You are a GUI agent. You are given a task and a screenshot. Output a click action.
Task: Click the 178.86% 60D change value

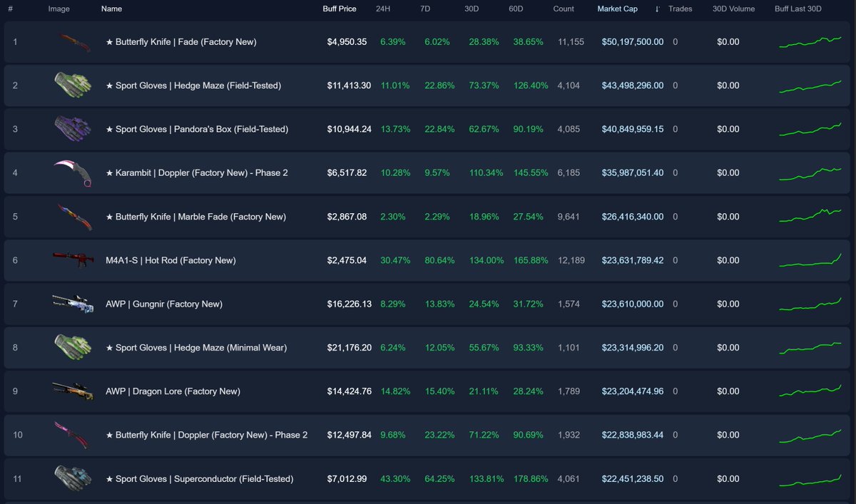(531, 478)
